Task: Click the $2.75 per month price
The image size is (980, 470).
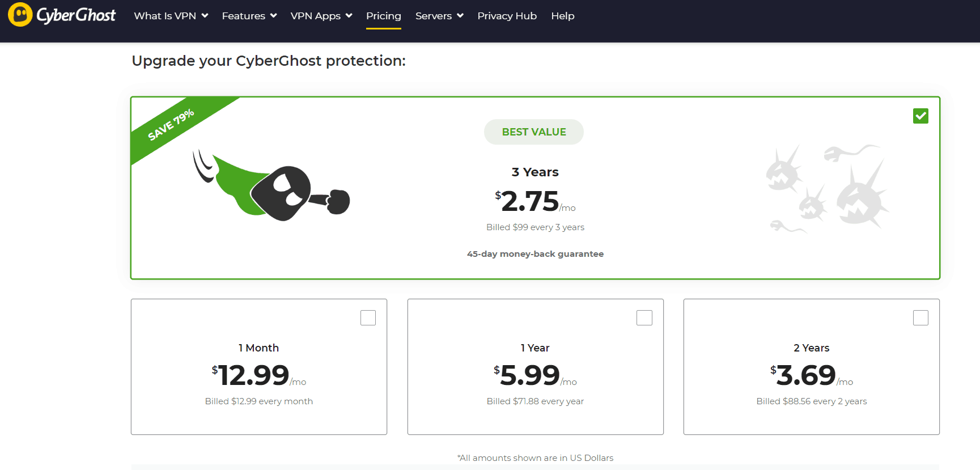Action: [535, 201]
